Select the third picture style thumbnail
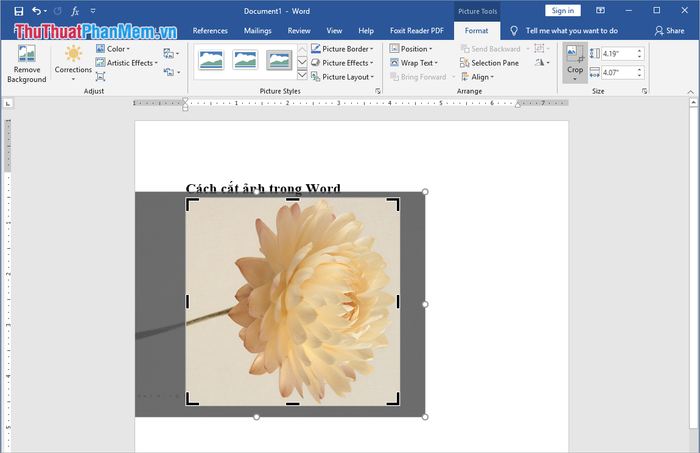Viewport: 700px width, 453px height. [x=279, y=60]
